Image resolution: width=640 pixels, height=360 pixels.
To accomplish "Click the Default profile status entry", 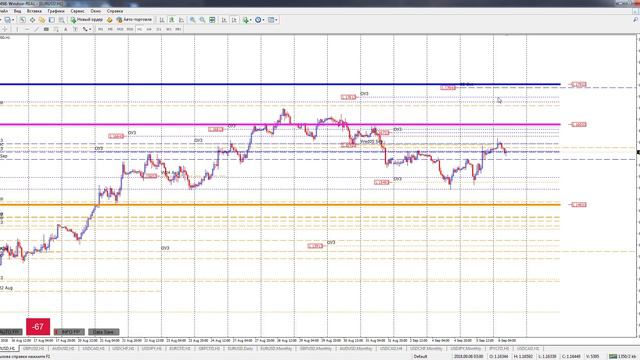I will (420, 356).
